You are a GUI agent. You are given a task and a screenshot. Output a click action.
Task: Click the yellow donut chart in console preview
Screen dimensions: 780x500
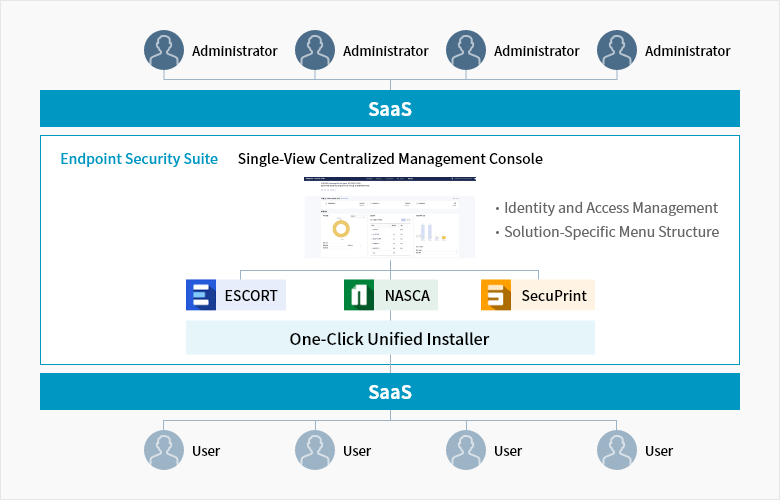[342, 228]
